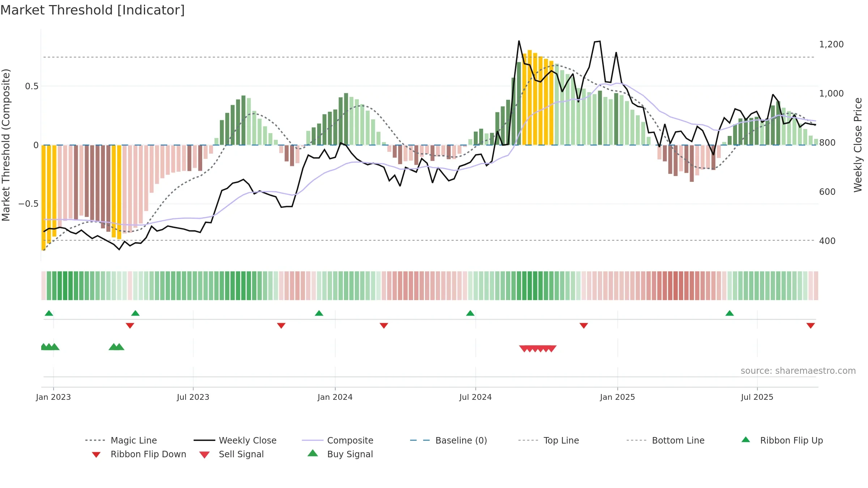
Task: Toggle the Buy Signal legend entry
Action: [x=340, y=454]
